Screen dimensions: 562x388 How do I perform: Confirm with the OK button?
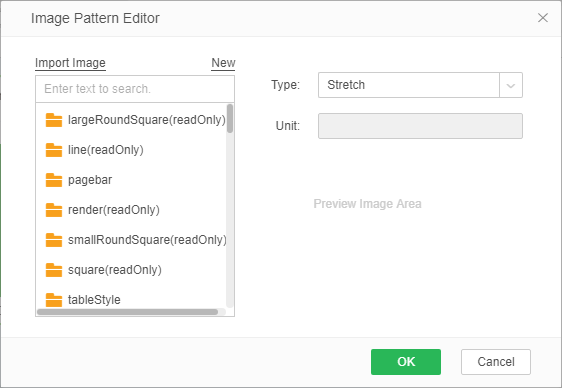[406, 362]
